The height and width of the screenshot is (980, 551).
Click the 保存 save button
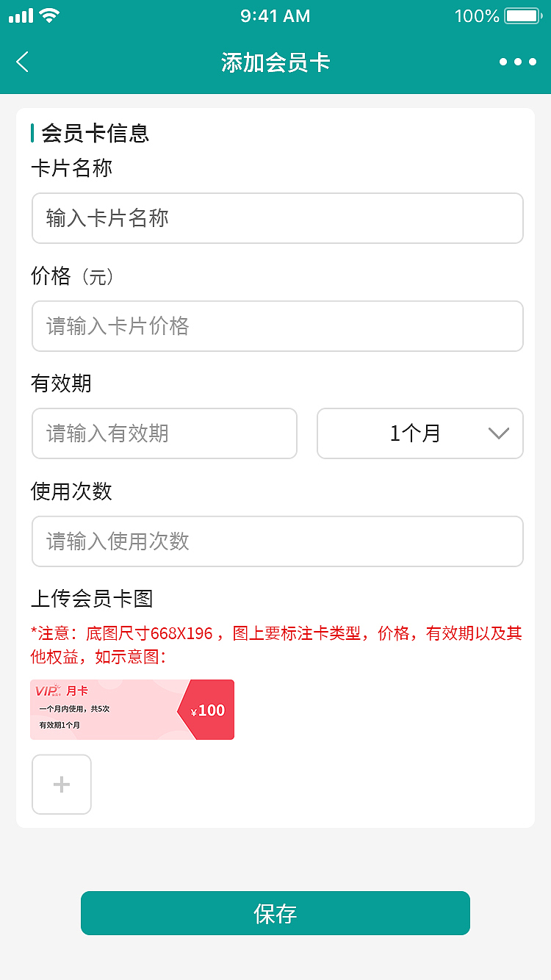275,913
